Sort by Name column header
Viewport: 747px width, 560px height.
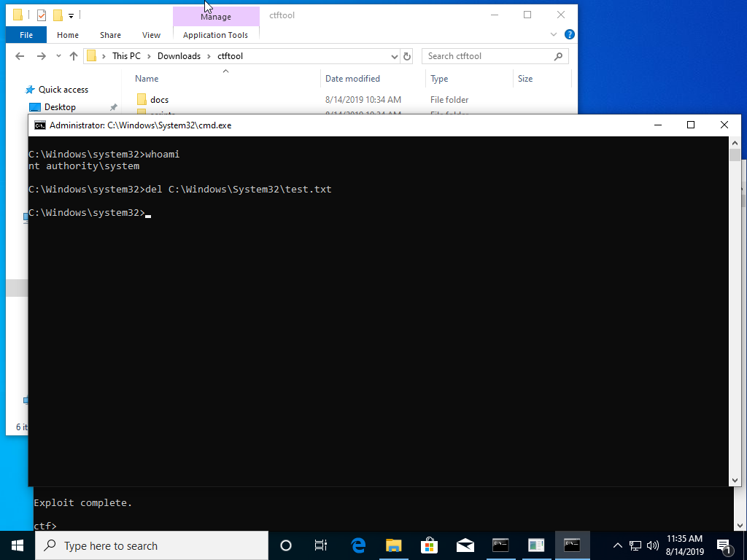click(146, 79)
